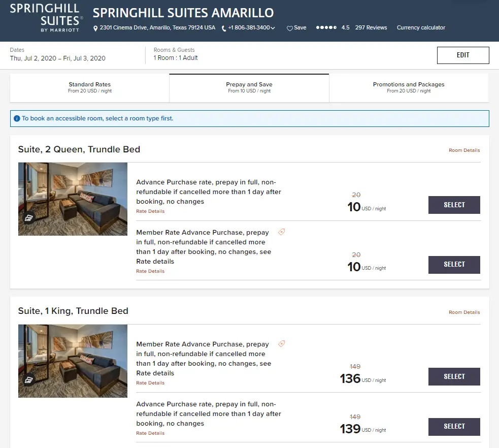View the 297 Reviews link
The image size is (499, 448).
(371, 28)
